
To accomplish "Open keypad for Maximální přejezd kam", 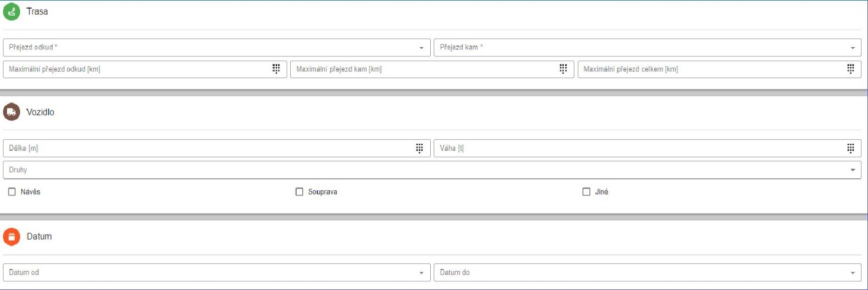I will (x=563, y=69).
